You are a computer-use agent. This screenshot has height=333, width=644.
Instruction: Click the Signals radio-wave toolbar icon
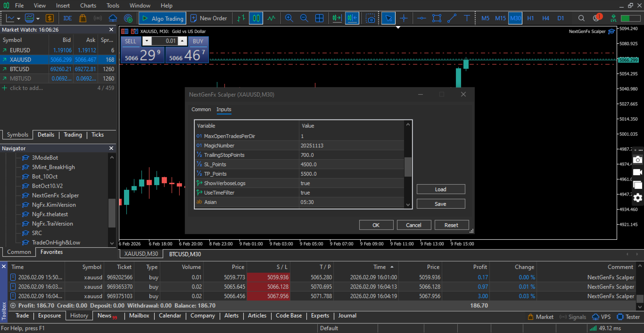click(98, 18)
